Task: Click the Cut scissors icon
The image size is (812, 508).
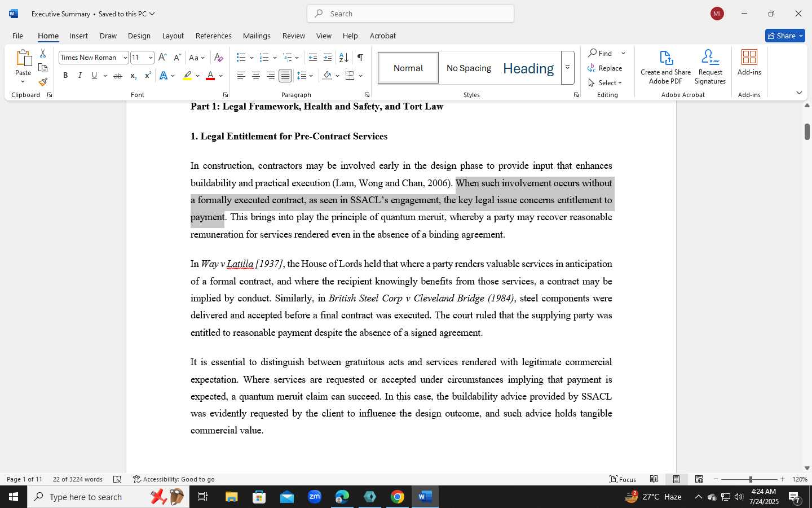Action: tap(43, 54)
